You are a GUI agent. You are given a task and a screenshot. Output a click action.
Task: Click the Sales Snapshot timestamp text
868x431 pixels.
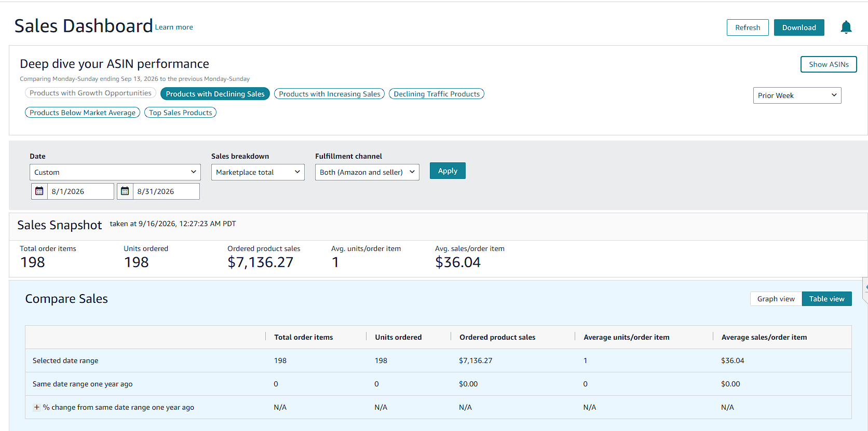click(x=173, y=224)
